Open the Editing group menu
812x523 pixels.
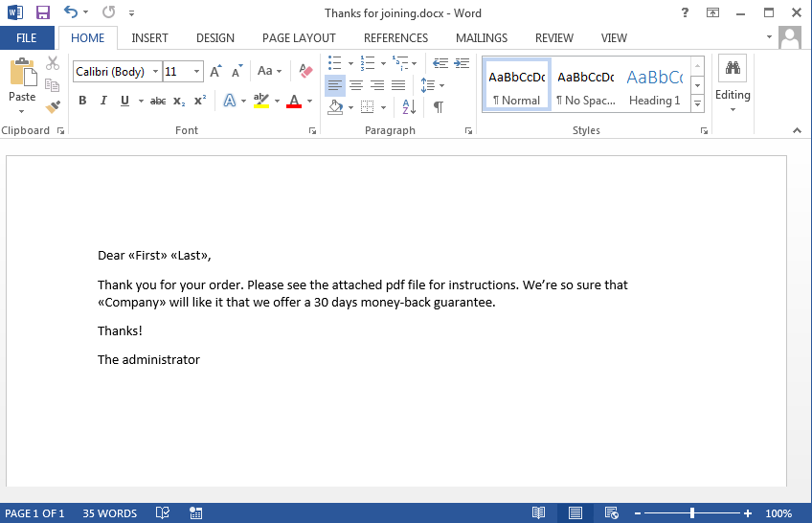coord(733,84)
